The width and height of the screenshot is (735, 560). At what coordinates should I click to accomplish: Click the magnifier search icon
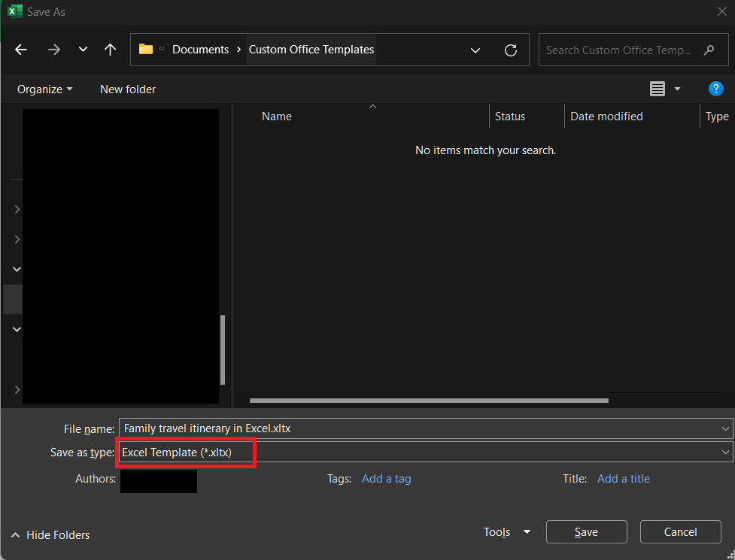(x=709, y=50)
